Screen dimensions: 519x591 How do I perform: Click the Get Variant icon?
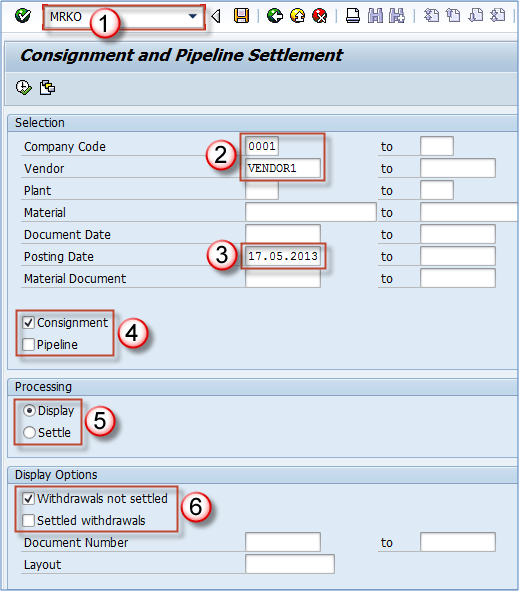point(47,88)
